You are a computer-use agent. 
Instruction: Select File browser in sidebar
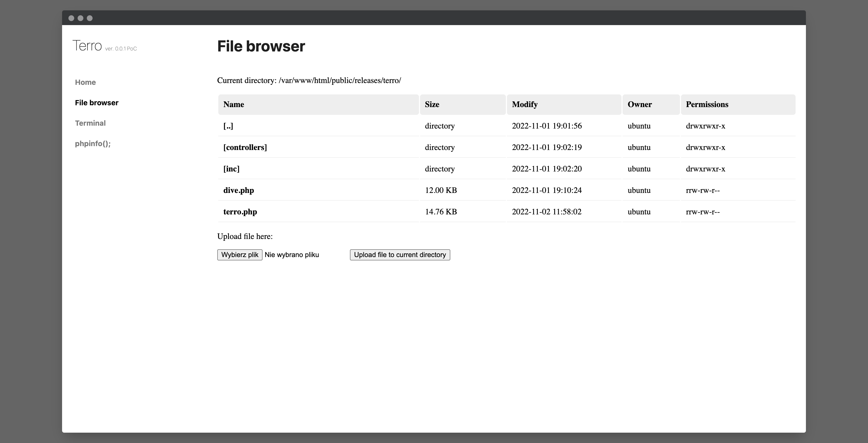point(97,103)
